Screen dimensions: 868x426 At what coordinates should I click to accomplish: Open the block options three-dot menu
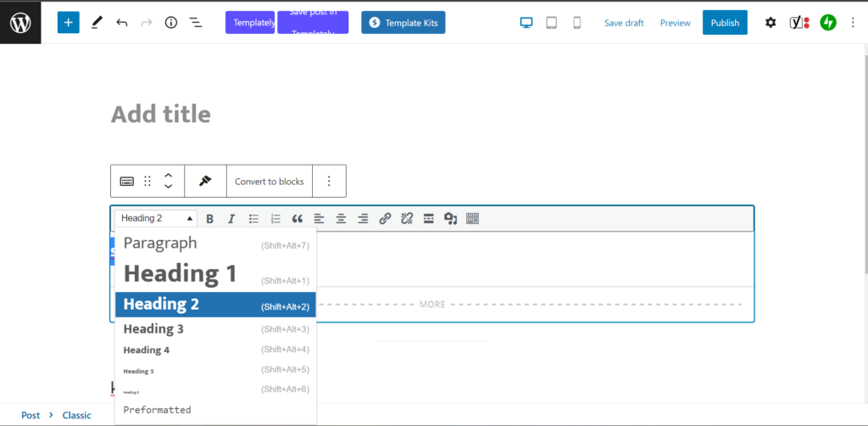click(329, 182)
